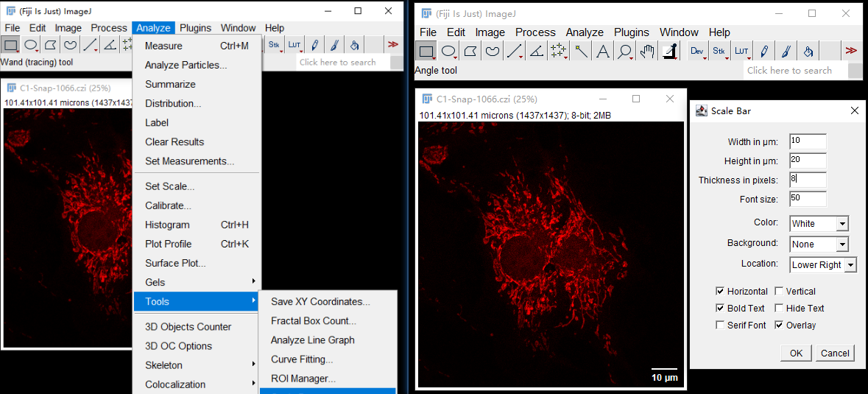Choose Save XY Coordinates... entry
Image resolution: width=868 pixels, height=394 pixels.
328,302
